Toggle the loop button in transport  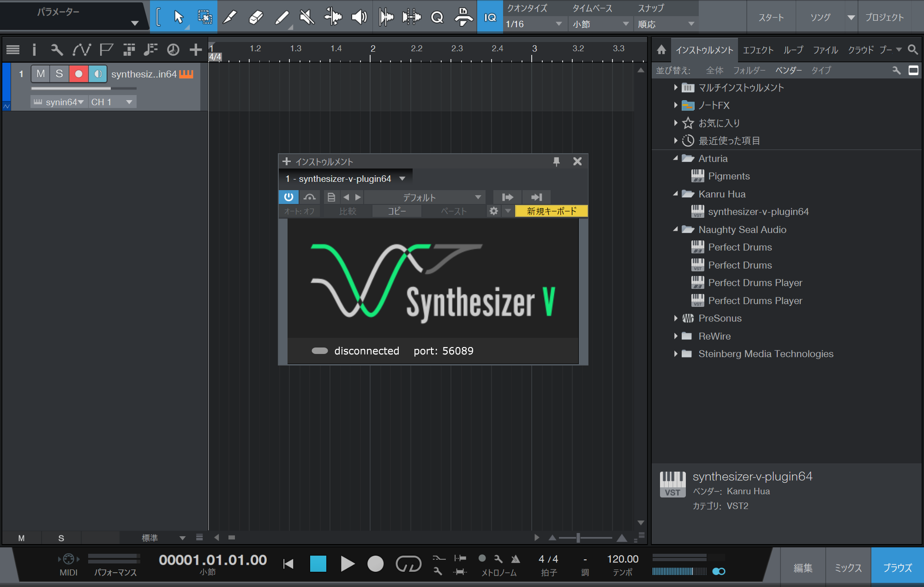[x=408, y=563]
